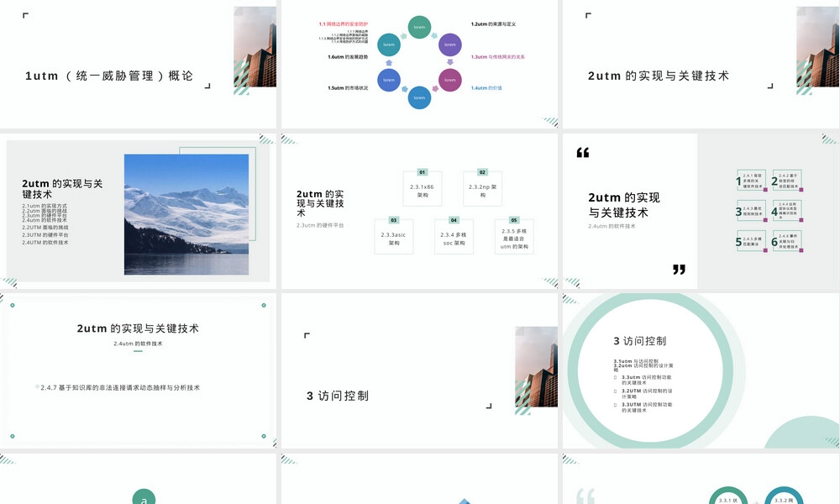Click the snowy mountain lake photo
The width and height of the screenshot is (840, 504).
186,214
